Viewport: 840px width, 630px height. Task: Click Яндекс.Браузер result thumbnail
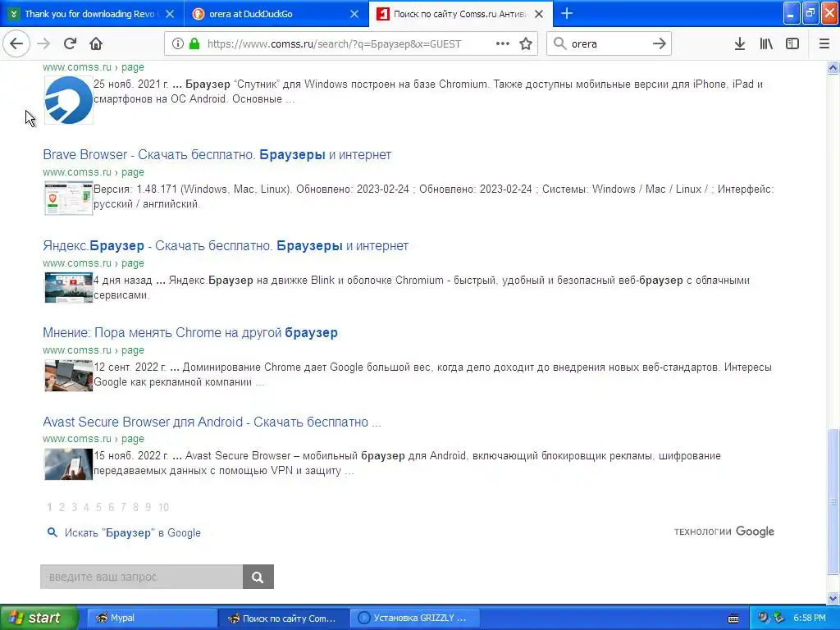point(69,288)
